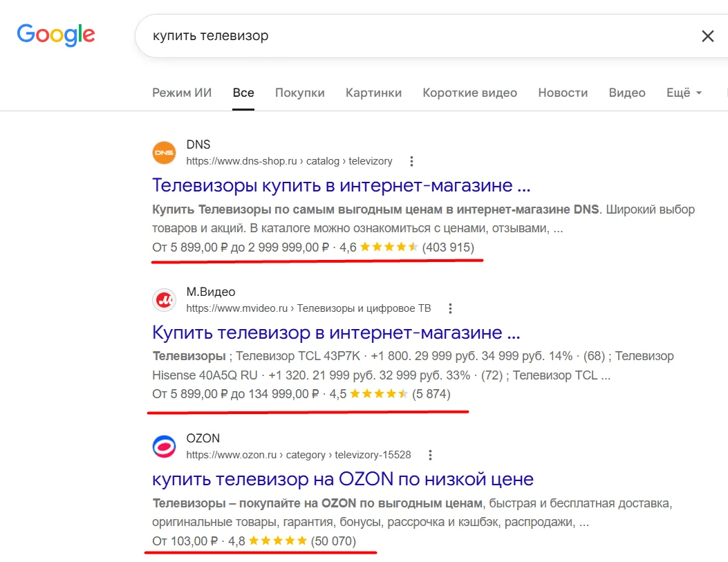Click the OZON blue favicon
The height and width of the screenshot is (562, 728).
coord(165,447)
